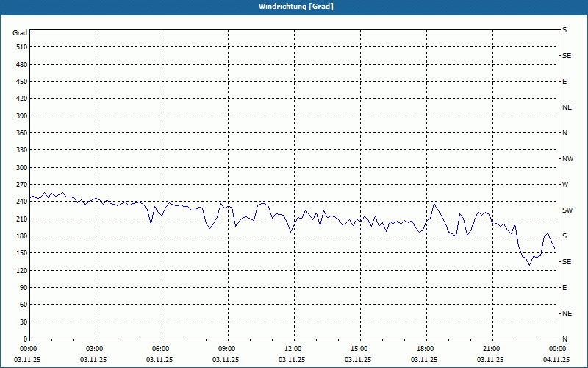Pick the 120 degree axis label

[22, 270]
